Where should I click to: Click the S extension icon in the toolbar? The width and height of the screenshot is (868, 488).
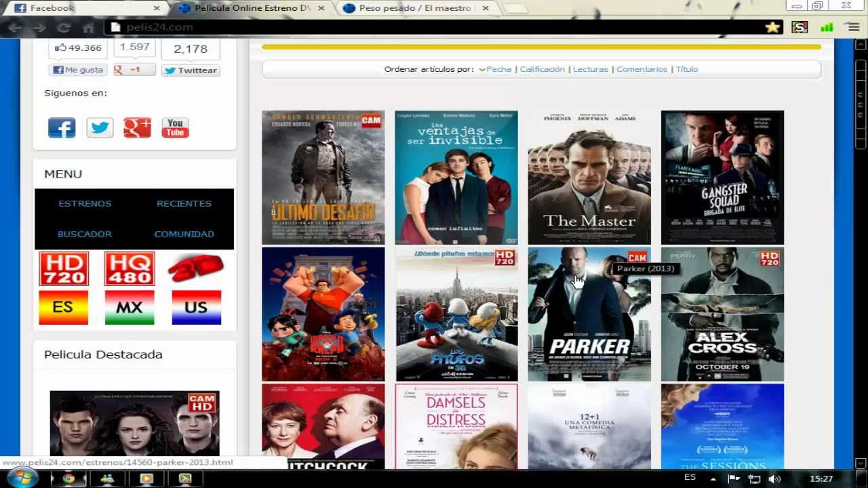800,27
